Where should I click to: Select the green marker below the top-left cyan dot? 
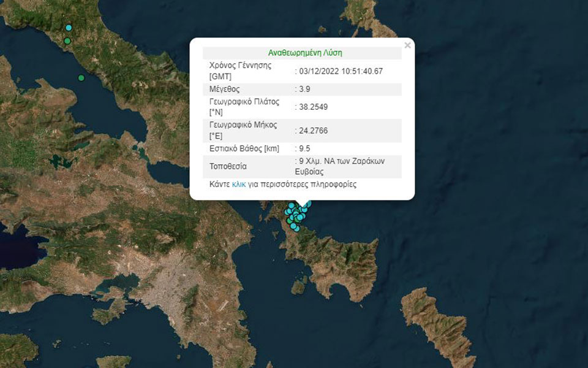coord(67,40)
